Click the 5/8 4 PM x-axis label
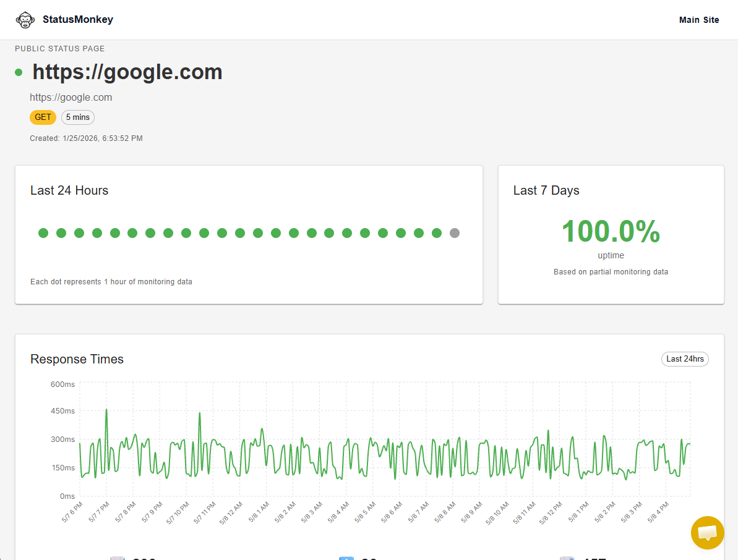Image resolution: width=738 pixels, height=560 pixels. (x=658, y=512)
